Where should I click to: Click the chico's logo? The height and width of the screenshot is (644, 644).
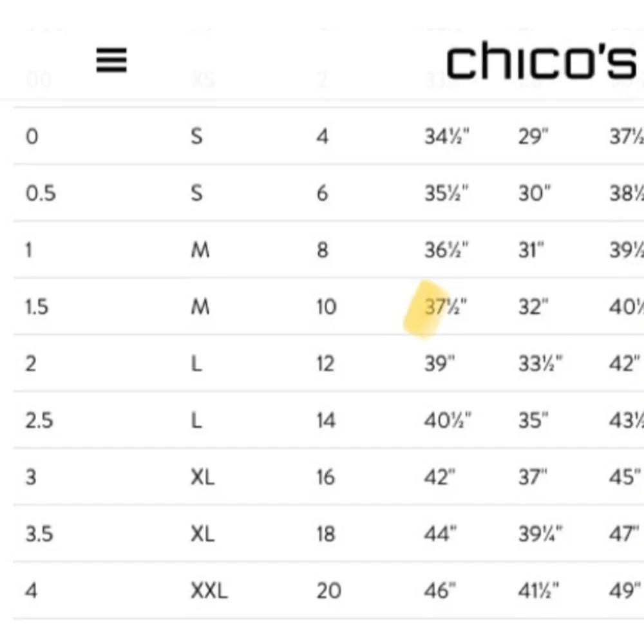[542, 61]
